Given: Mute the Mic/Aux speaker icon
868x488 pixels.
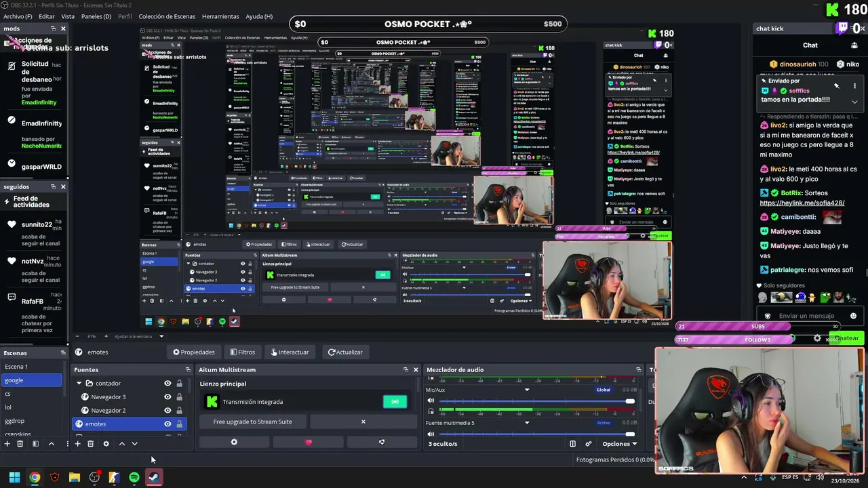Looking at the screenshot, I should tap(431, 401).
